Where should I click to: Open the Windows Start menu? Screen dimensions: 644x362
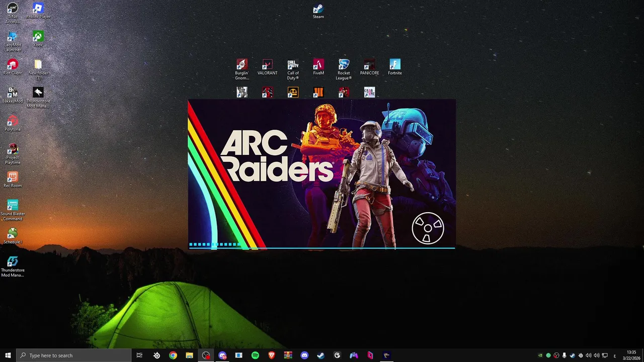click(8, 355)
